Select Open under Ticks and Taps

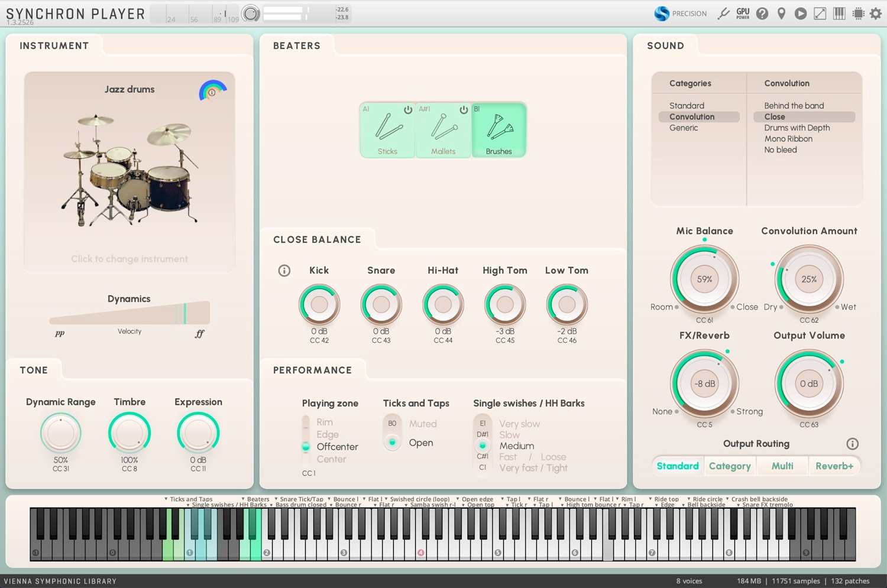pos(420,443)
